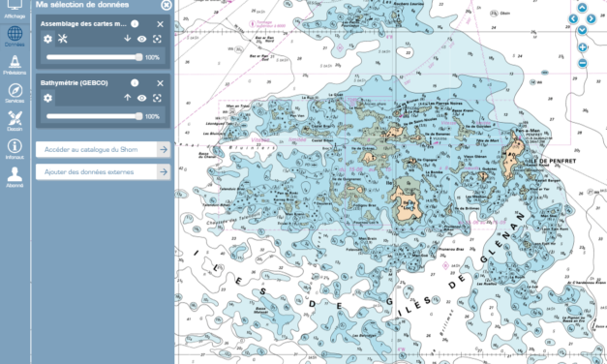The width and height of the screenshot is (607, 364).
Task: Open the Services compass icon
Action: [x=15, y=93]
